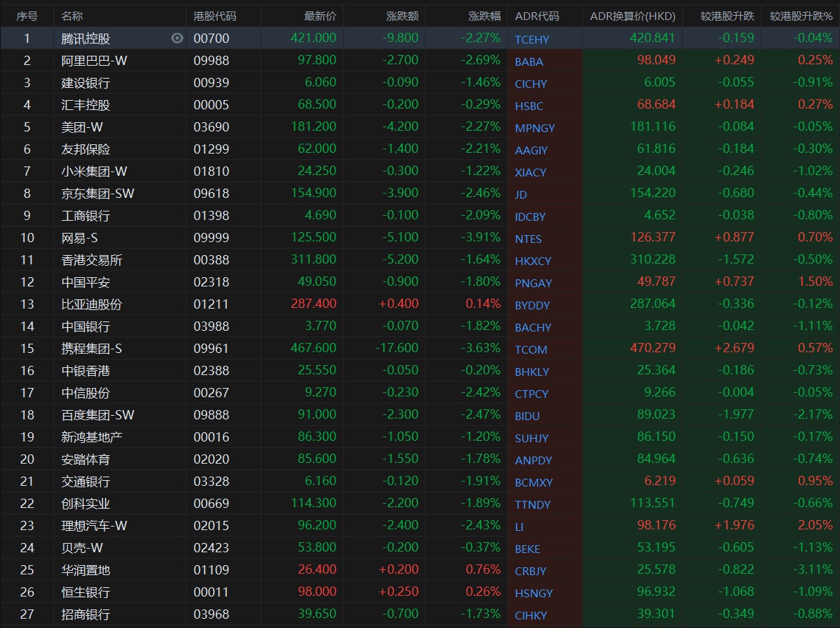Viewport: 840px width, 628px height.
Task: Click stock code 00388 for 香港交易所
Action: click(211, 260)
